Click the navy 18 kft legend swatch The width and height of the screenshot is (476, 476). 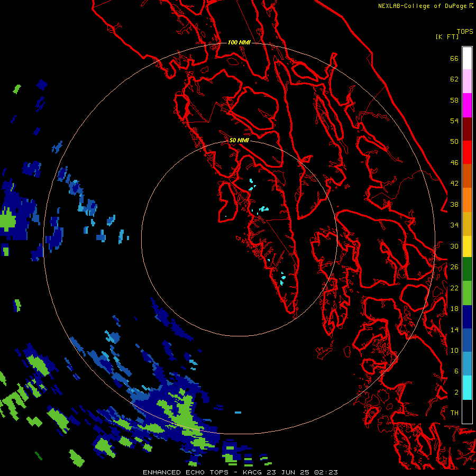pyautogui.click(x=467, y=317)
